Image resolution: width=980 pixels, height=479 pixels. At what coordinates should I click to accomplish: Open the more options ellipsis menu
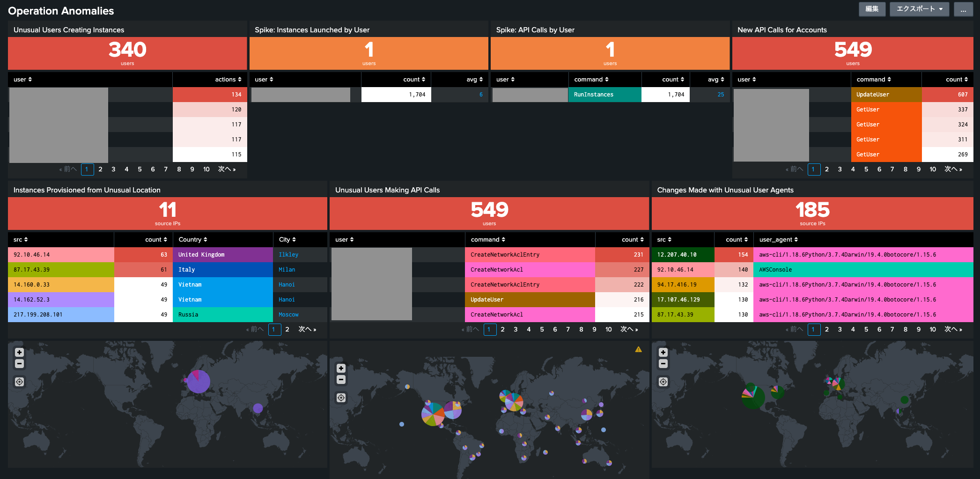tap(963, 9)
